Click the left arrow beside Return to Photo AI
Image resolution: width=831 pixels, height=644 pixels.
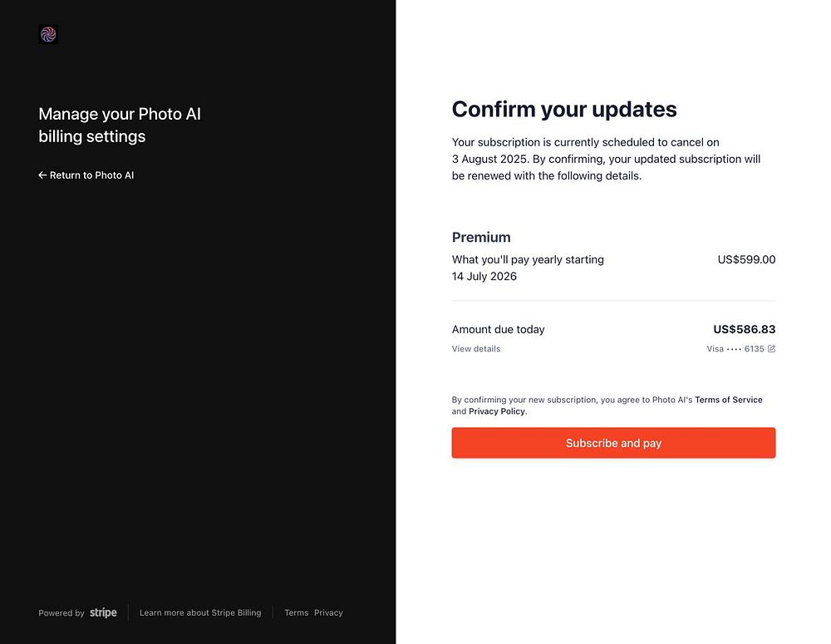(x=42, y=175)
